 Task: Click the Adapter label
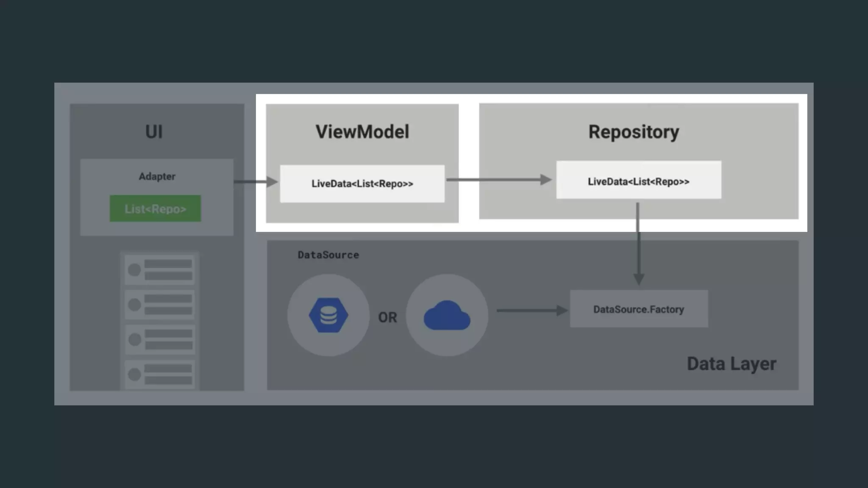pos(157,177)
